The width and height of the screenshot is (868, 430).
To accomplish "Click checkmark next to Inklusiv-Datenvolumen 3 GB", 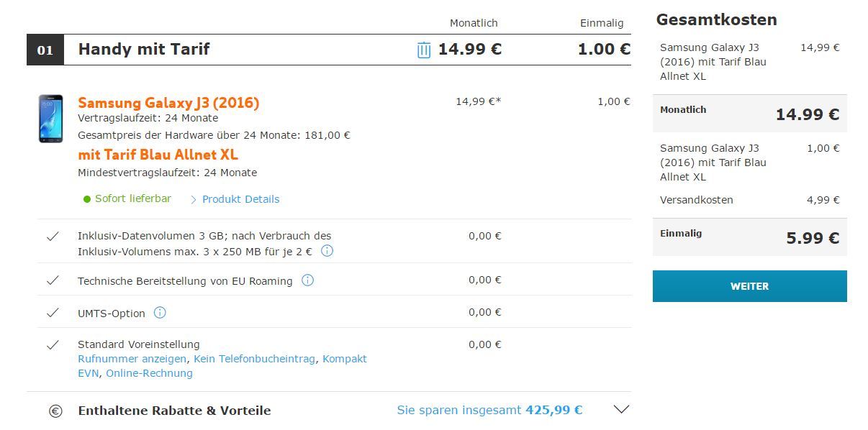I will (x=53, y=236).
